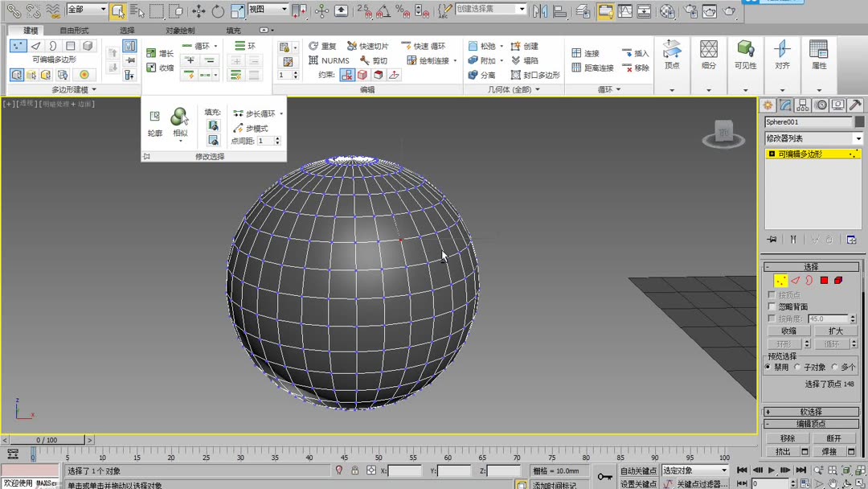Select the 子对象 preview selection radio button
The image size is (868, 489).
click(797, 368)
